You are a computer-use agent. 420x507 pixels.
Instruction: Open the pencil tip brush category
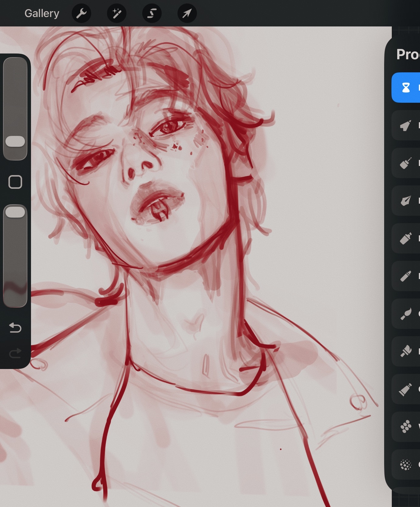[x=406, y=125]
